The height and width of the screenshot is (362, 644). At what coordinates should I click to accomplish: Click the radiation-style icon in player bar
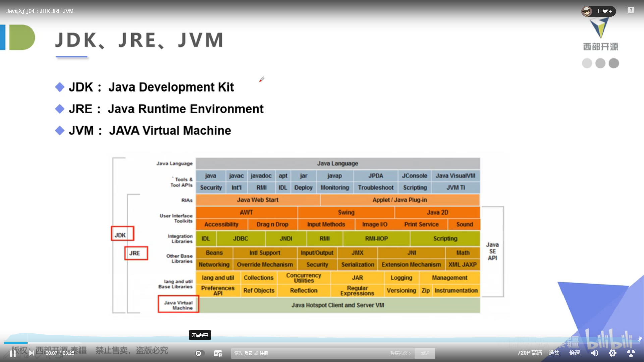(631, 353)
